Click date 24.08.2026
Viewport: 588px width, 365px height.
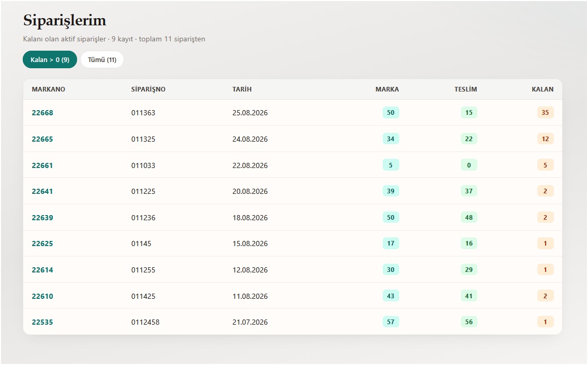click(250, 139)
